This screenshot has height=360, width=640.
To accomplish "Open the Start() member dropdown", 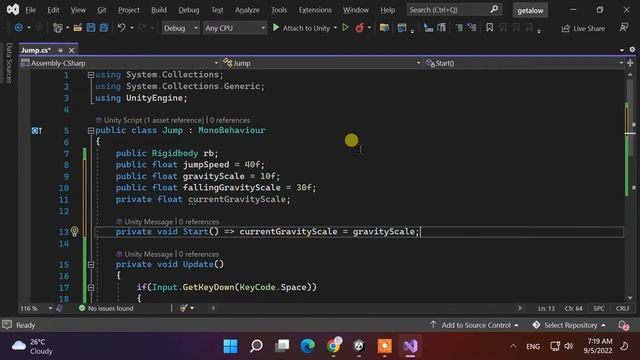I will point(524,63).
